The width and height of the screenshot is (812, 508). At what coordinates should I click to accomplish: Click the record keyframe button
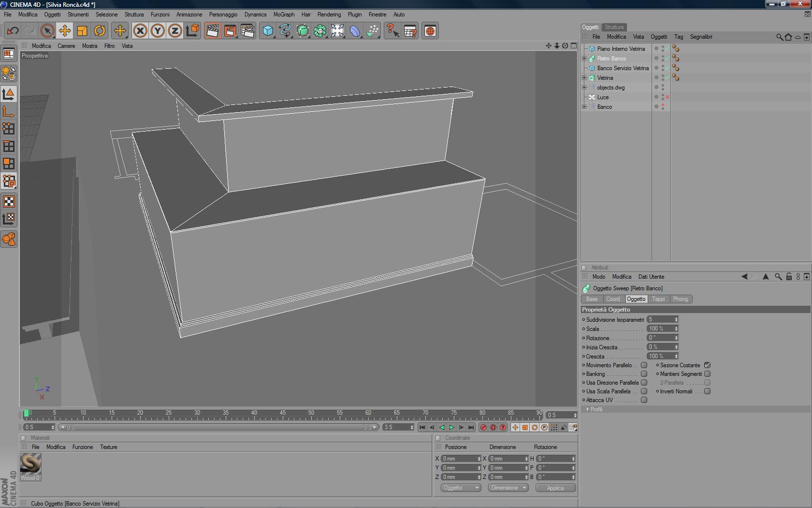(x=483, y=427)
